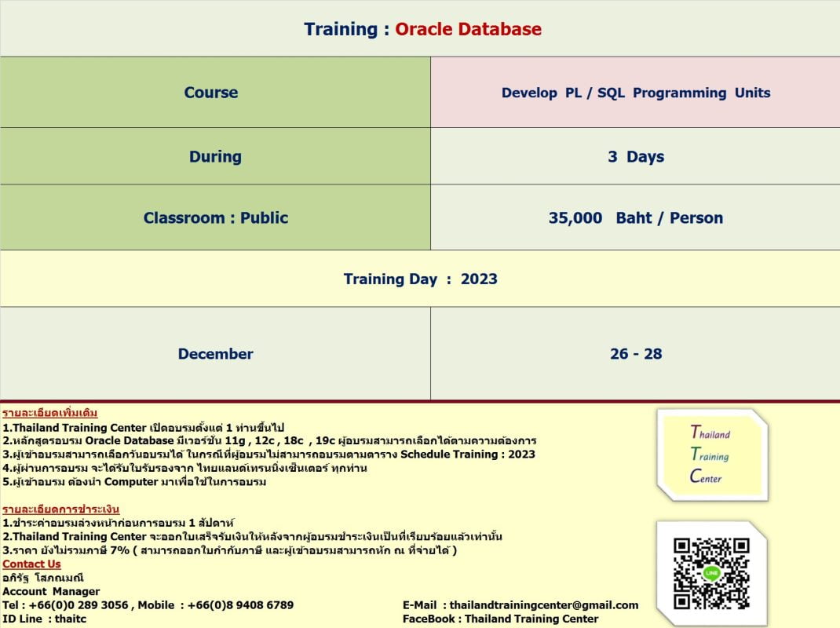Click the '26 - 28' date cell
Image resolution: width=840 pixels, height=628 pixels.
(x=635, y=354)
